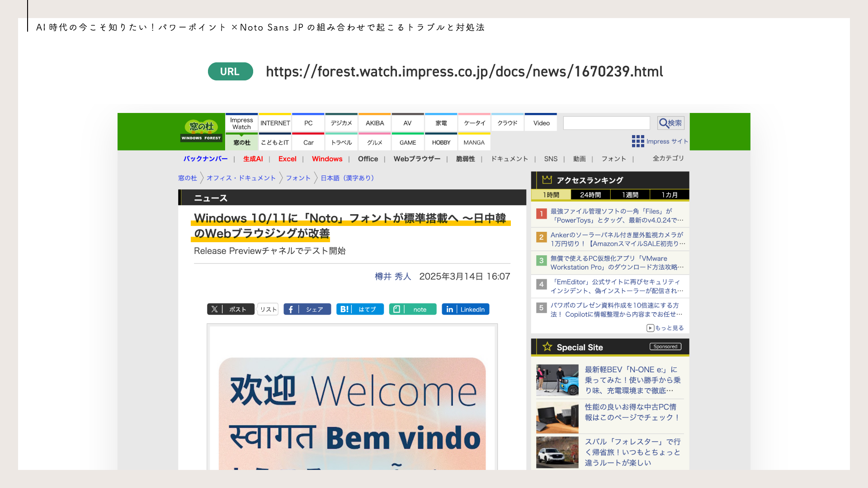The width and height of the screenshot is (868, 488).
Task: Open the GAME category tab
Action: 407,142
